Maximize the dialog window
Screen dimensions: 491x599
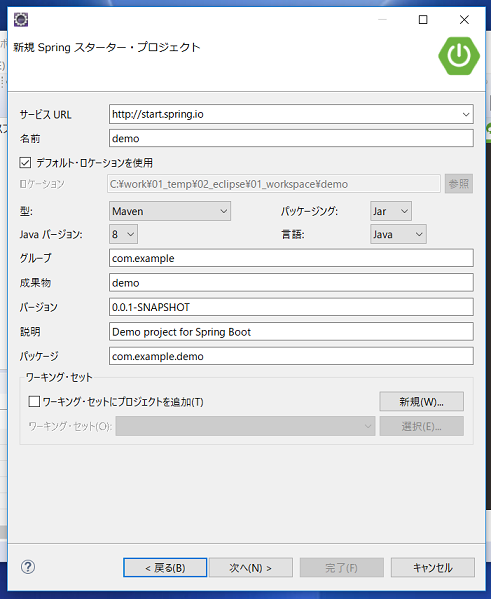tap(423, 19)
